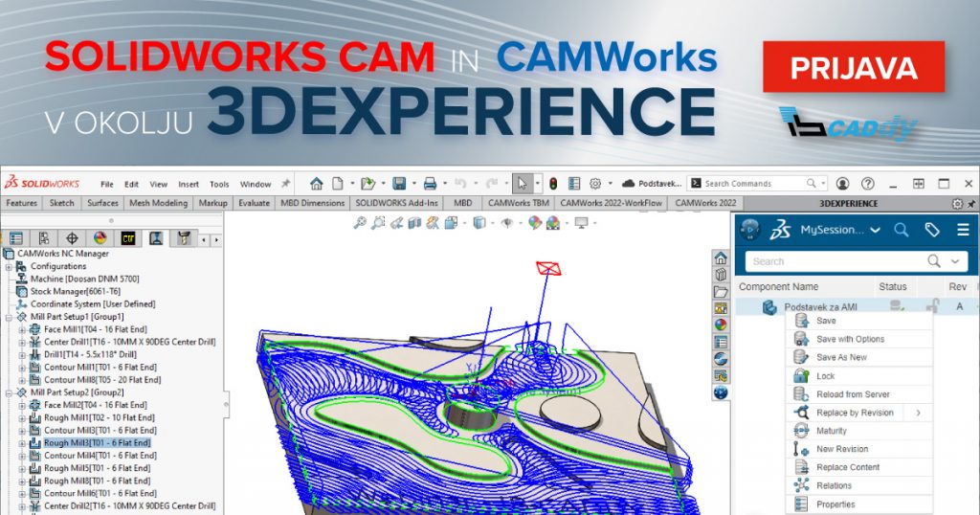This screenshot has height=515, width=980.
Task: Click the Section View icon
Action: (x=414, y=222)
